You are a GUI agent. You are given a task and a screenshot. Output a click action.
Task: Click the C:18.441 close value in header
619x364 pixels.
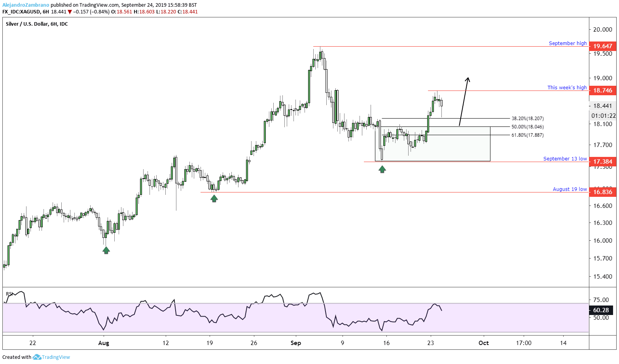click(188, 12)
